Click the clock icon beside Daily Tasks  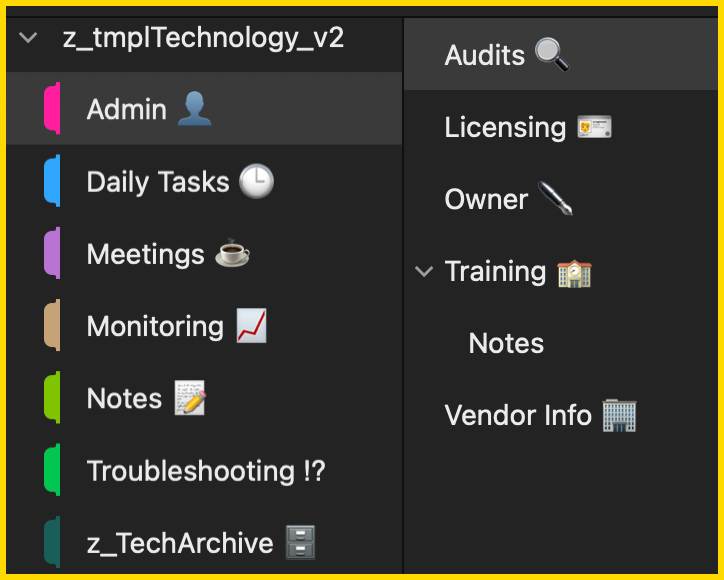tap(256, 181)
